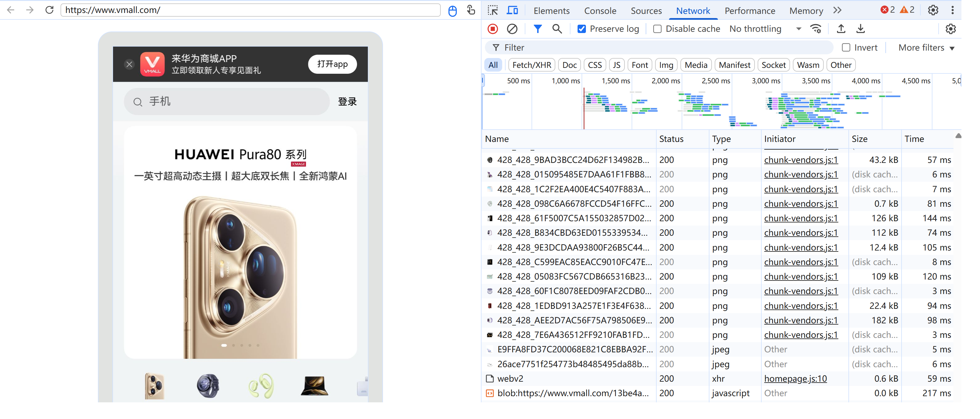Show more DevTools tabs chevron
Screen dimensions: 980x419
(x=837, y=10)
